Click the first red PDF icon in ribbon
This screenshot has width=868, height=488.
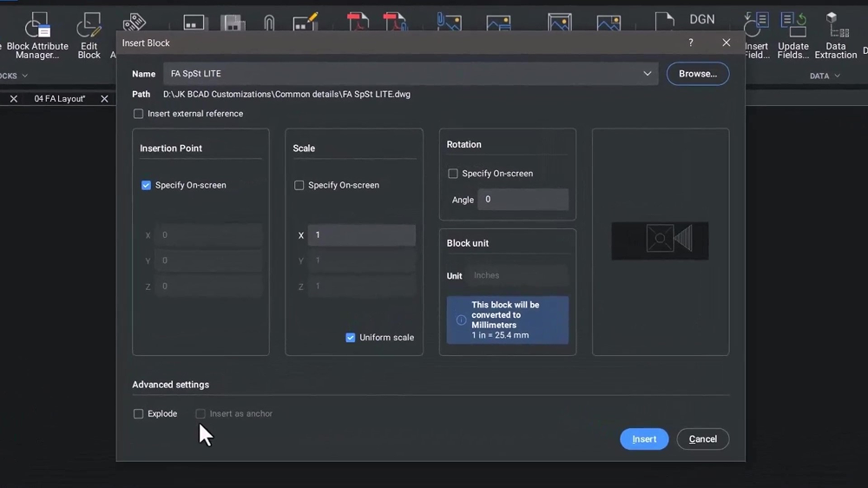tap(358, 22)
